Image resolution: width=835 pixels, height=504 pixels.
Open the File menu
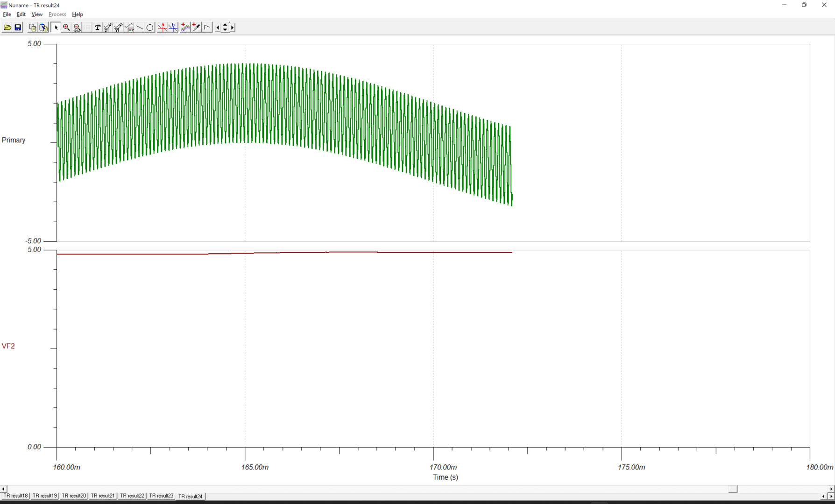click(7, 14)
